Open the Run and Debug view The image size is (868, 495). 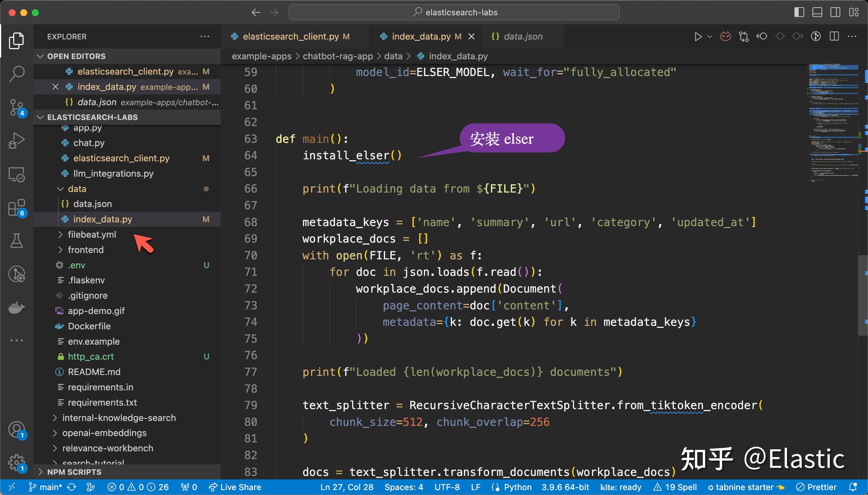[x=16, y=140]
